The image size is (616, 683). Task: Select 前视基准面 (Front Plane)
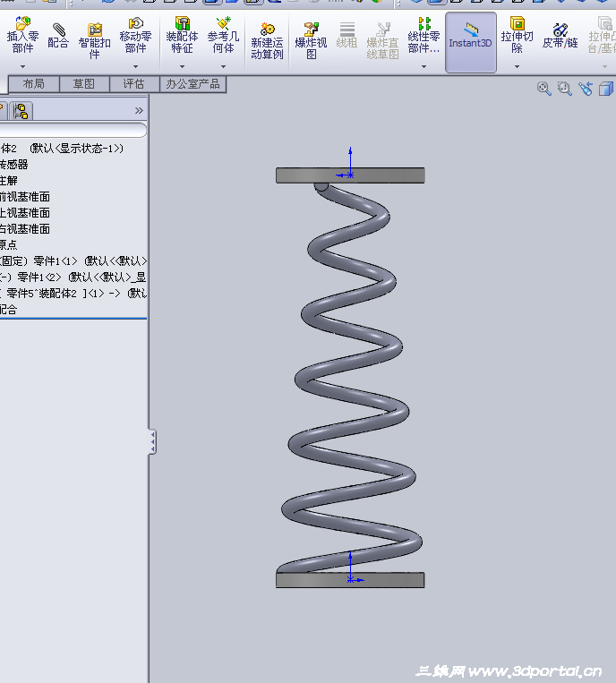click(x=25, y=197)
